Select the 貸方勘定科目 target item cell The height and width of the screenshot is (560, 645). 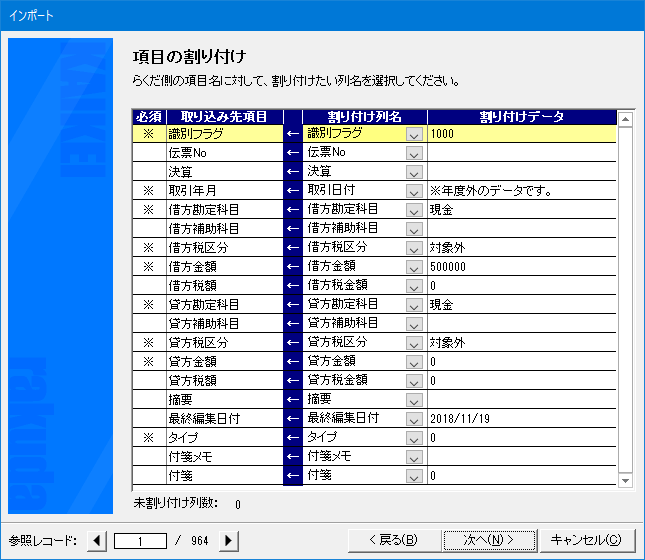tap(225, 304)
